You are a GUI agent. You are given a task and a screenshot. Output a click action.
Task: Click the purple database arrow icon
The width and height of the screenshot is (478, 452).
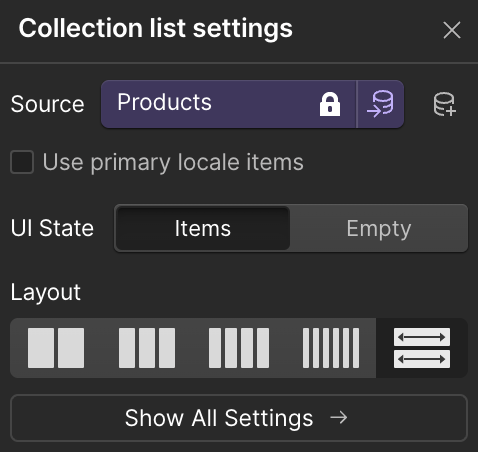(380, 104)
